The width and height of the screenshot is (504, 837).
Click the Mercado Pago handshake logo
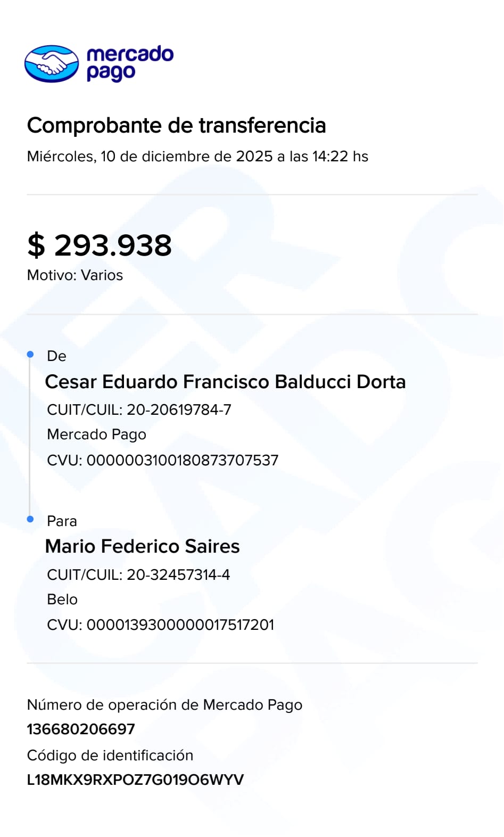click(52, 64)
